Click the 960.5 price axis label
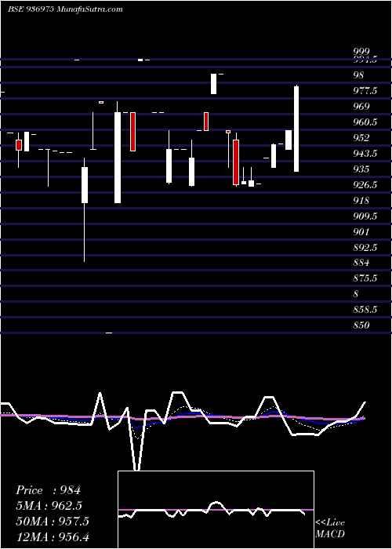This screenshot has height=549, width=392. point(365,122)
